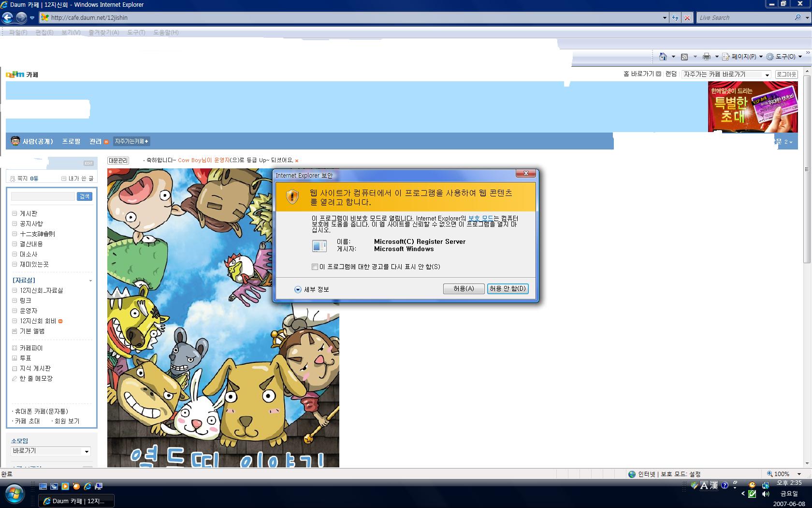Click the Print icon in command bar
Viewport: 812px width, 508px height.
(706, 57)
